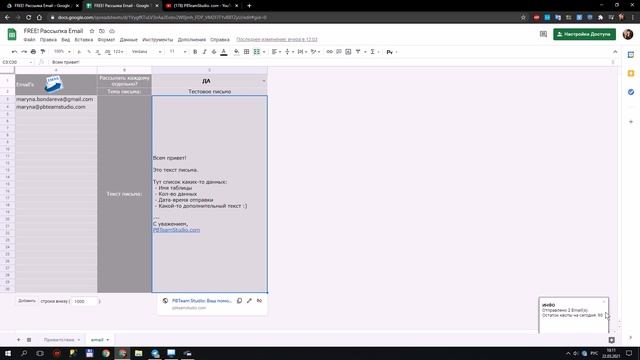Image resolution: width=640 pixels, height=360 pixels.
Task: Open the Tasks side panel
Action: pyautogui.click(x=631, y=92)
